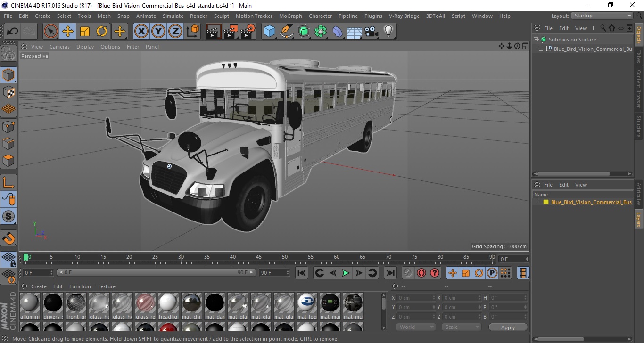Click the Bend deformer icon
Viewport: 644px width, 343px height.
point(338,32)
